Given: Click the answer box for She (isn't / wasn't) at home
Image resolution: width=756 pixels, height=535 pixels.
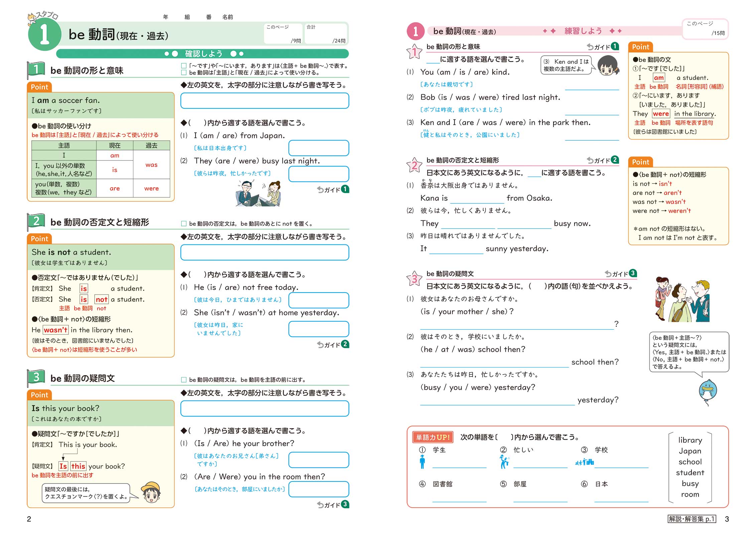Looking at the screenshot, I should 319,329.
